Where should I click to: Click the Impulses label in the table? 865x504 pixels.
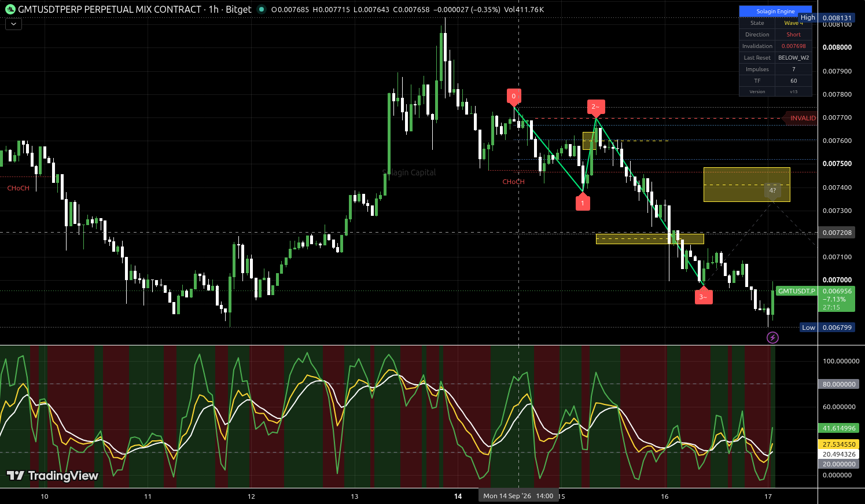point(757,69)
